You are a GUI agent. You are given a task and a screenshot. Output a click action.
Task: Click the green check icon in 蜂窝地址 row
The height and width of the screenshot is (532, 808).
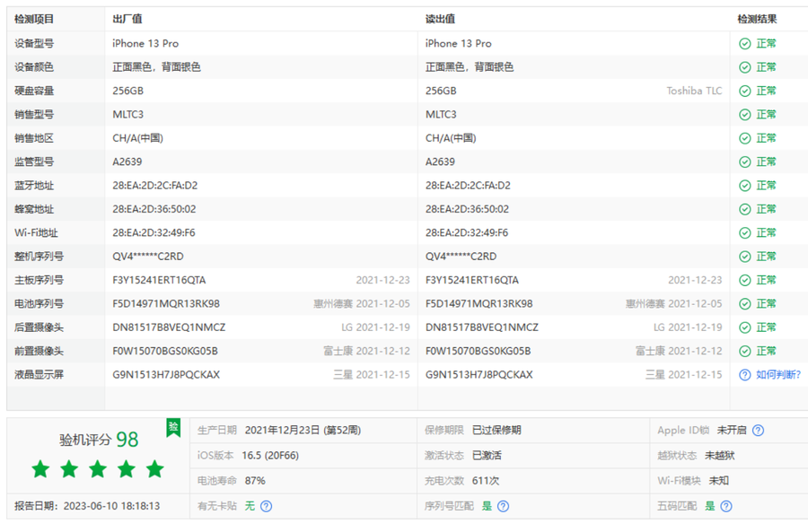(x=744, y=210)
